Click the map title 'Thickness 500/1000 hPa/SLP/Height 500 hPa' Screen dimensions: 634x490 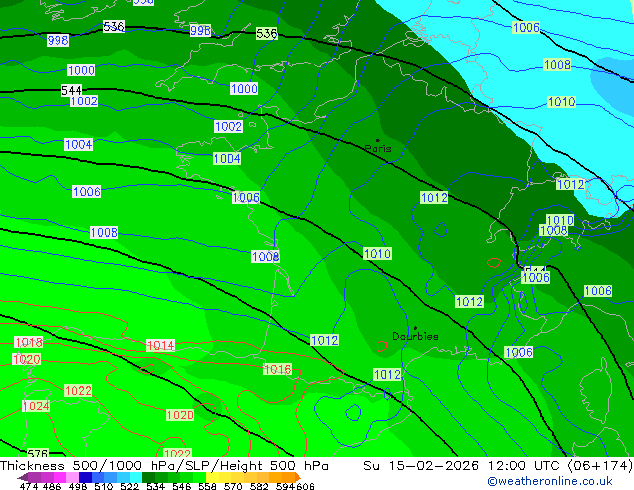point(164,466)
